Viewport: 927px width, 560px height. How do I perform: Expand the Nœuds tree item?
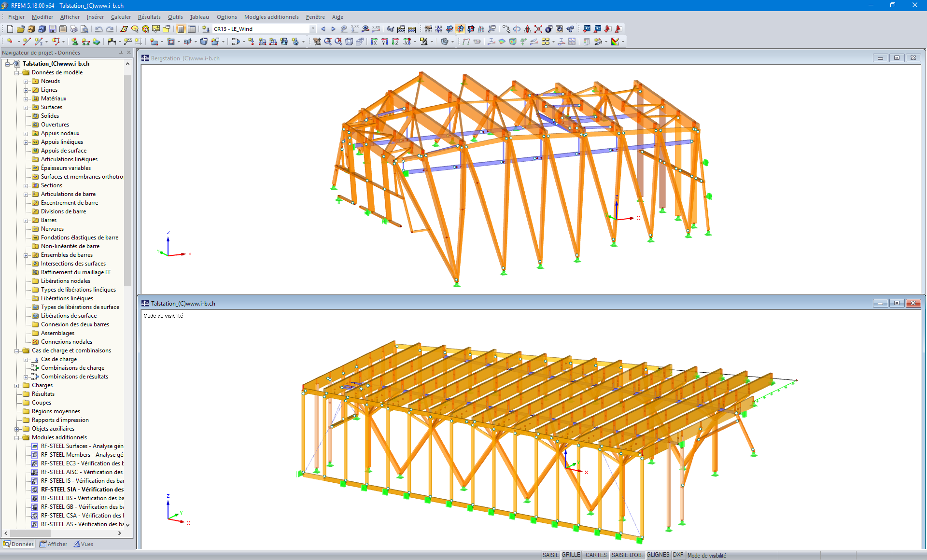pos(26,81)
